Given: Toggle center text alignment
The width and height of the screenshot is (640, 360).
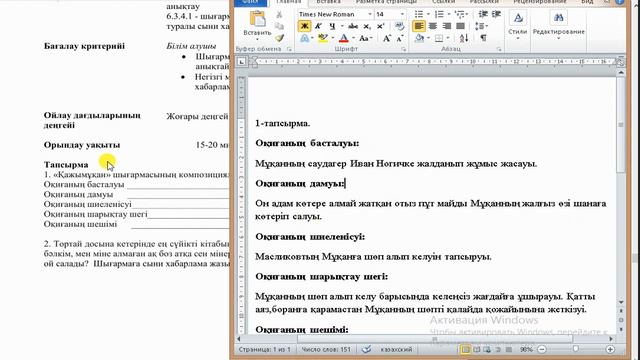Looking at the screenshot, I should pyautogui.click(x=433, y=26).
